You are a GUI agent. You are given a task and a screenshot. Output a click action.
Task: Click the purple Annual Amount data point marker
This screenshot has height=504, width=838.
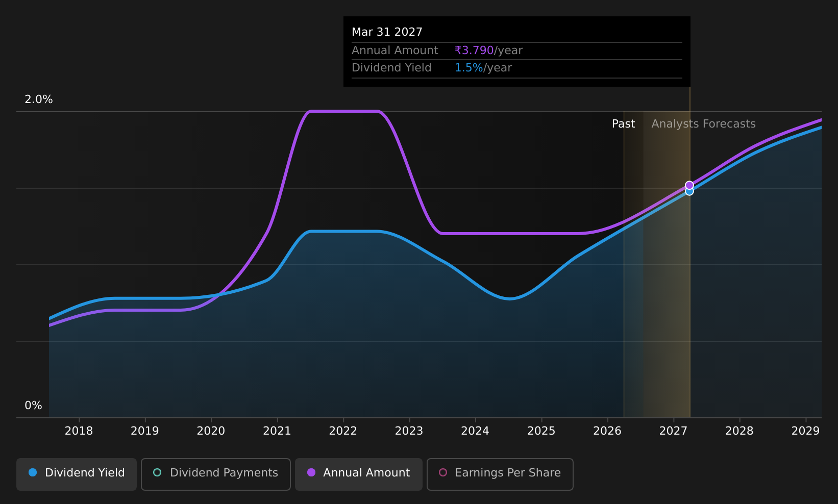pyautogui.click(x=689, y=185)
